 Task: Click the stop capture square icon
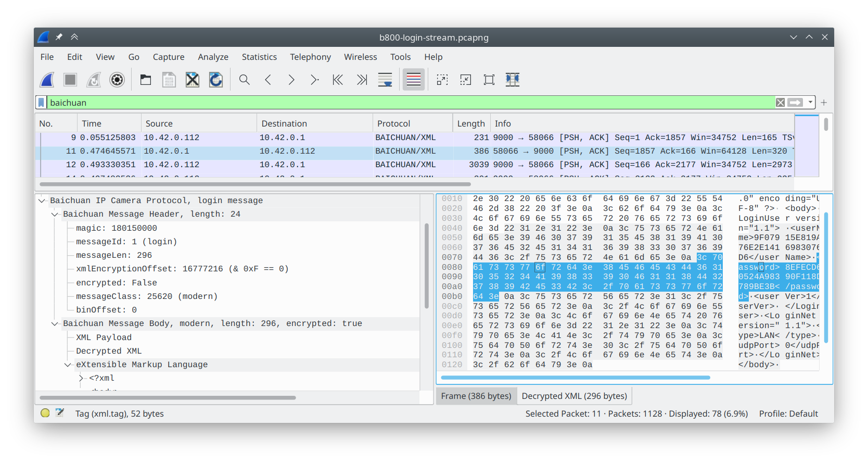(x=70, y=80)
